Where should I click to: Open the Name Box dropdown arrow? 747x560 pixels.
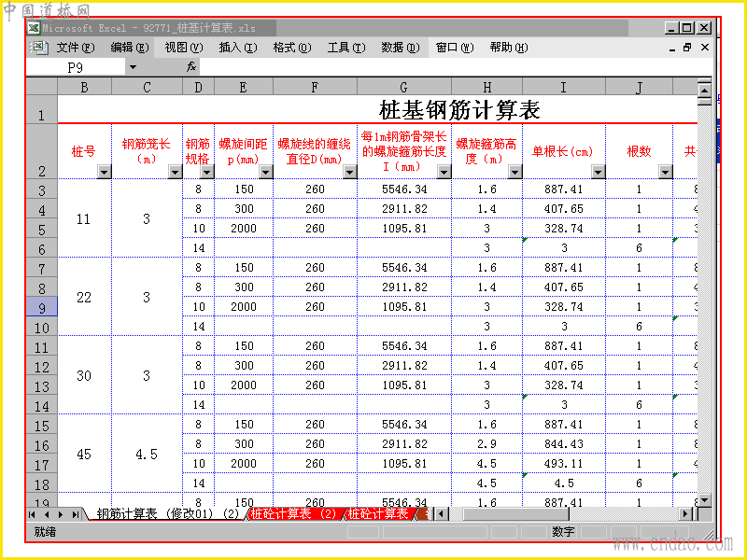(x=133, y=67)
